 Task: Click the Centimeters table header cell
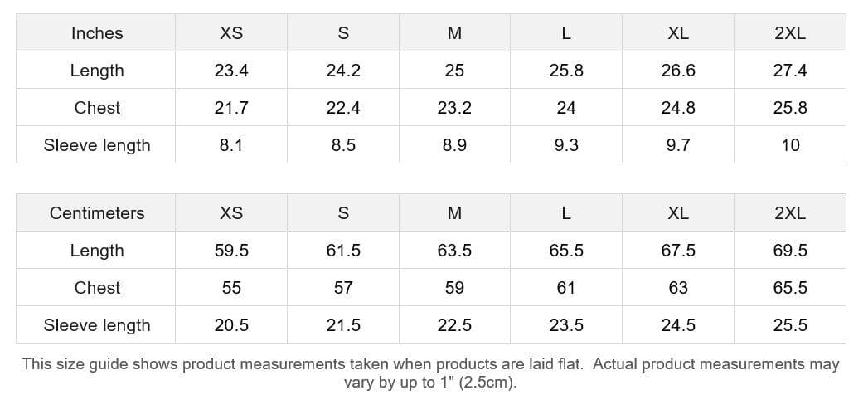pos(97,213)
